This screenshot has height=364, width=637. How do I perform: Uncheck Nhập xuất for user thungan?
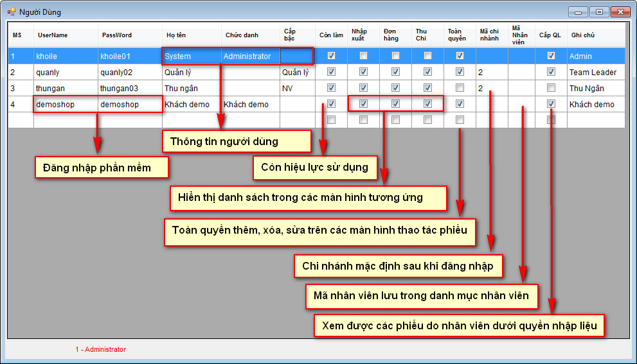pos(363,88)
